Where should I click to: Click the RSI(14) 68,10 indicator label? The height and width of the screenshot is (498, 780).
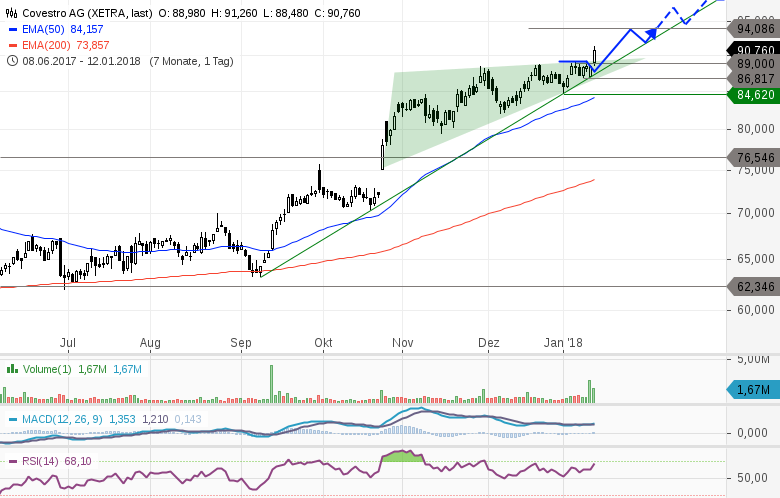(57, 462)
